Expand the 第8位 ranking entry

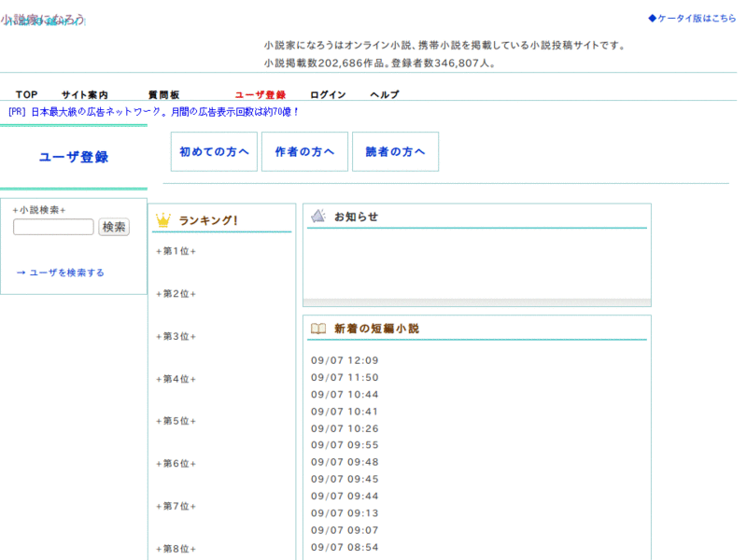tap(175, 549)
